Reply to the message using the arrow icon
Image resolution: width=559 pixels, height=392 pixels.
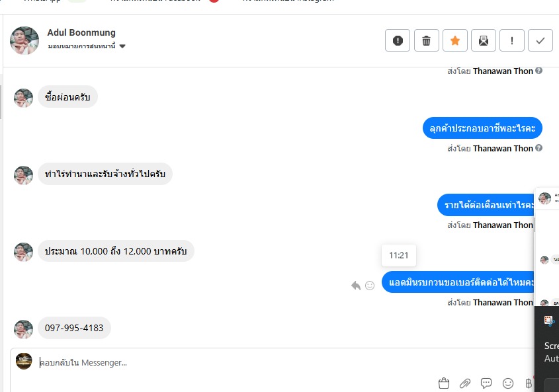(356, 286)
